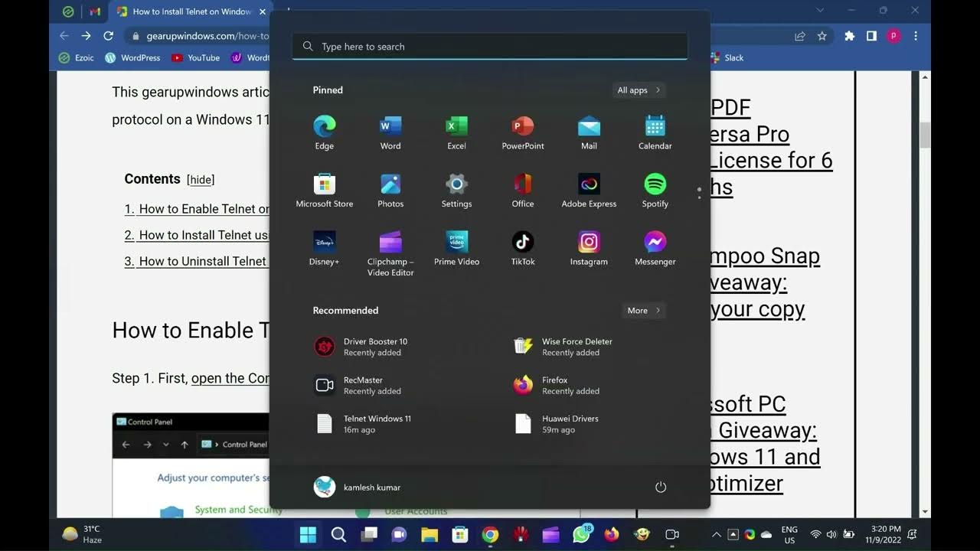Open the Mail app
Screen dimensions: 980x551
pos(589,132)
